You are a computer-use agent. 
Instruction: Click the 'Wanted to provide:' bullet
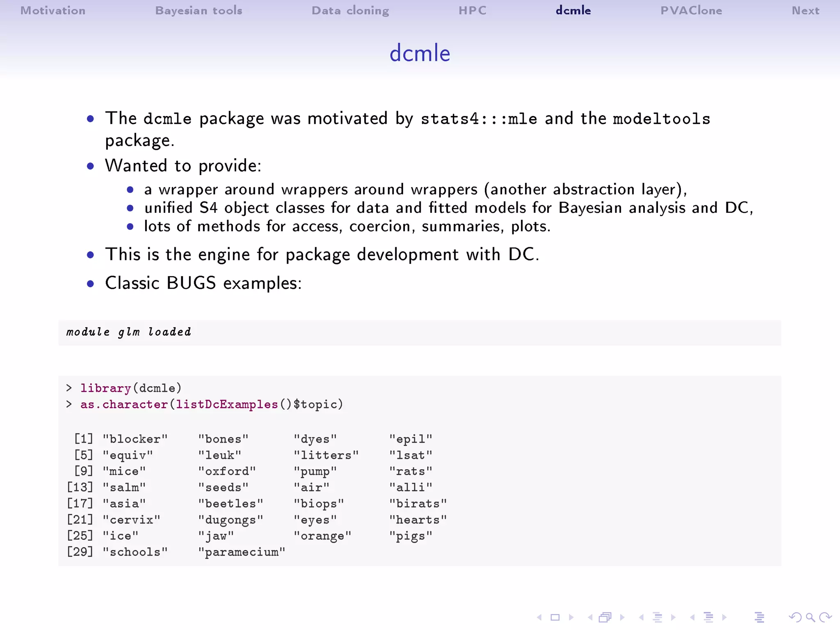click(183, 166)
